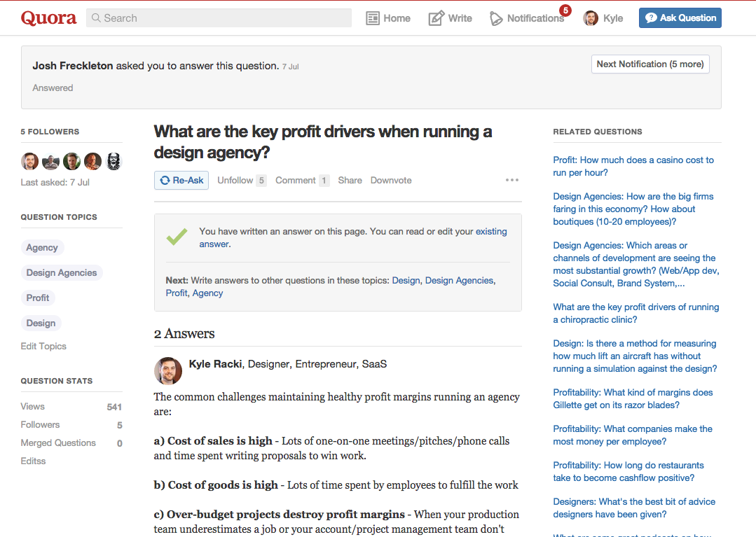Click the third follower avatar
Image resolution: width=756 pixels, height=537 pixels.
pyautogui.click(x=72, y=161)
